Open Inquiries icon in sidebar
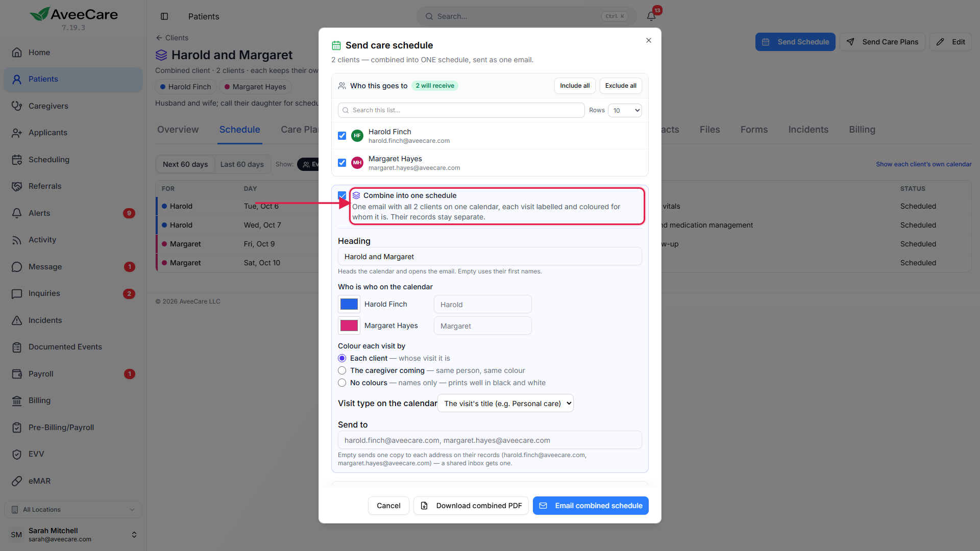Screen dimensions: 980x551 (x=17, y=293)
